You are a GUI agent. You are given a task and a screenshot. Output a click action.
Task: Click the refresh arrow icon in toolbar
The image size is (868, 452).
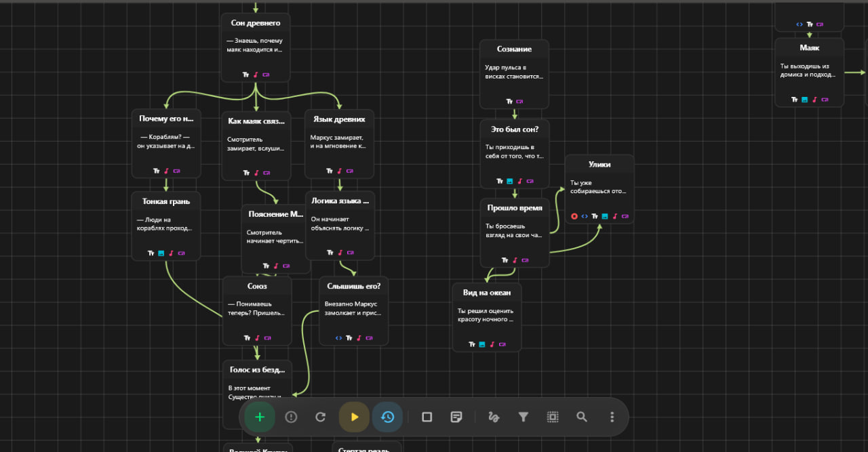pos(321,417)
